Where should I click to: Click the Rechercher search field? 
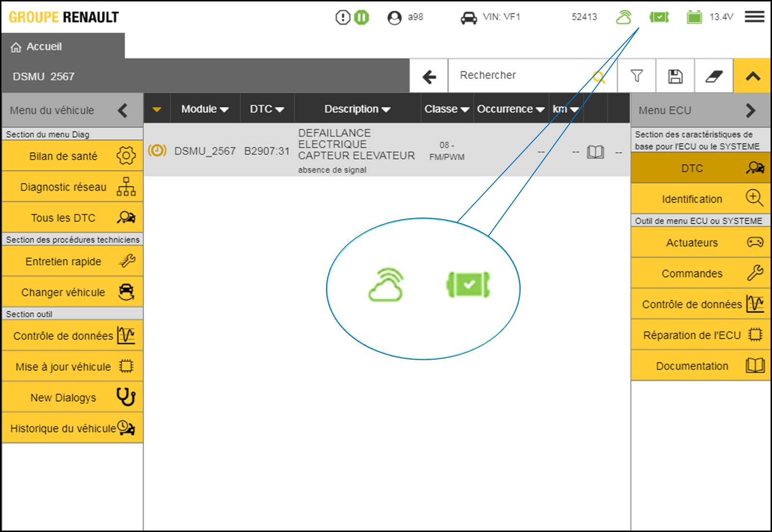click(520, 76)
